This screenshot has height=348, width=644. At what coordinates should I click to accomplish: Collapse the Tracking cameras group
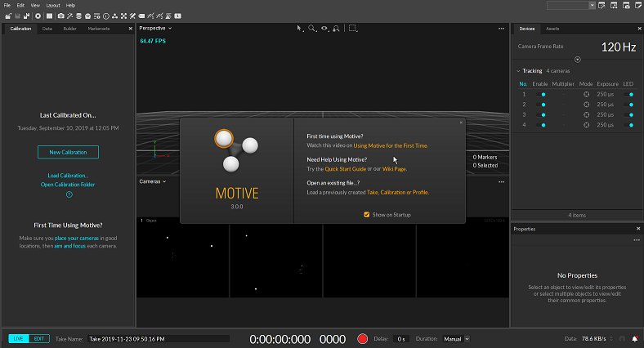[519, 71]
